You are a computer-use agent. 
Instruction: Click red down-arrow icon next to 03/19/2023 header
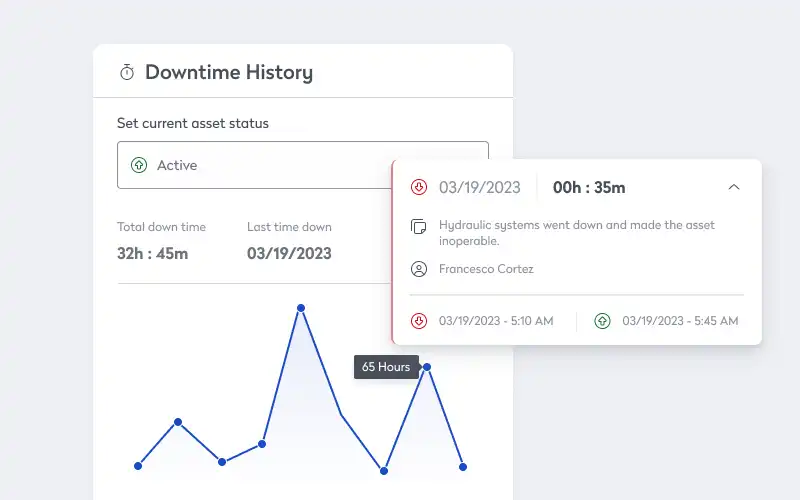pyautogui.click(x=419, y=187)
